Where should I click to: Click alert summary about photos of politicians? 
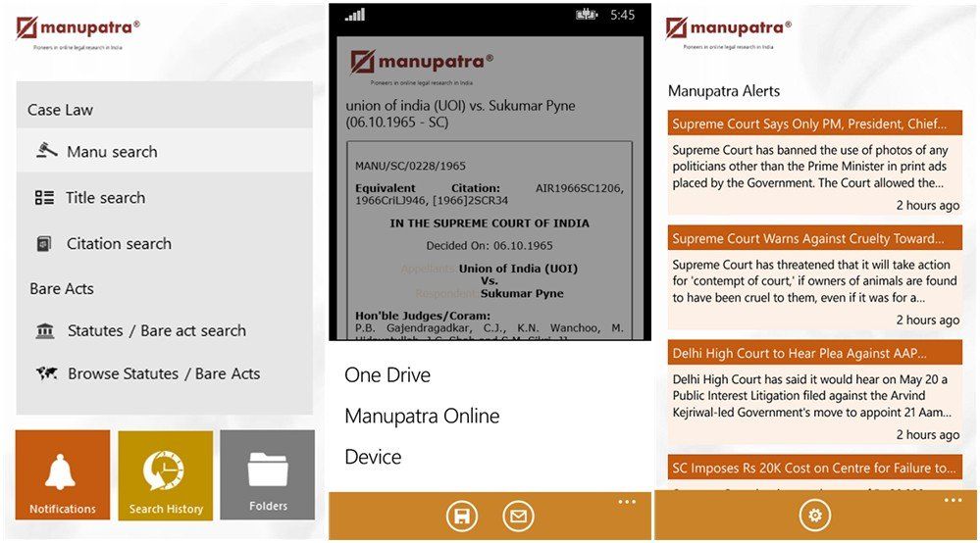[x=810, y=167]
